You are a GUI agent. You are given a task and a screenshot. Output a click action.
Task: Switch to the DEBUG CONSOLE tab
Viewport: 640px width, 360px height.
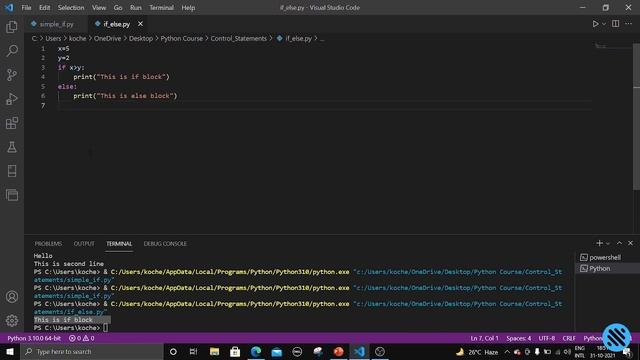pyautogui.click(x=165, y=244)
